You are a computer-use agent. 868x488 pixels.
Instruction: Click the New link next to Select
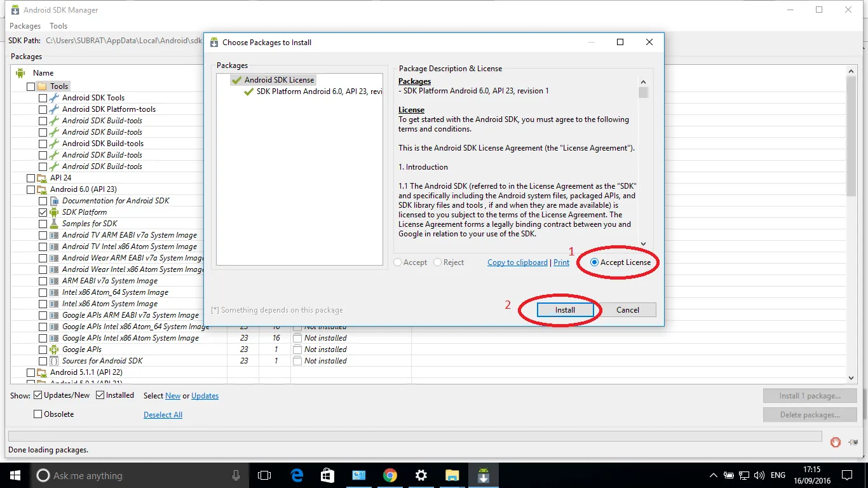point(173,396)
